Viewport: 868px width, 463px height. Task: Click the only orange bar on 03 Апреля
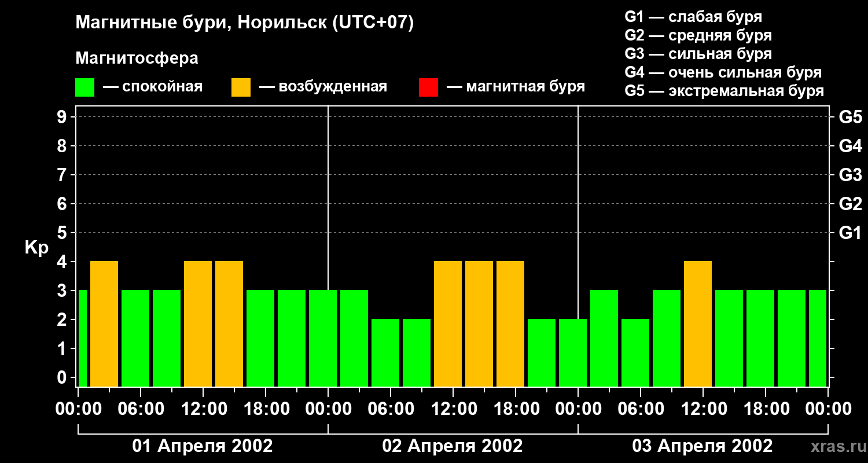pyautogui.click(x=698, y=324)
